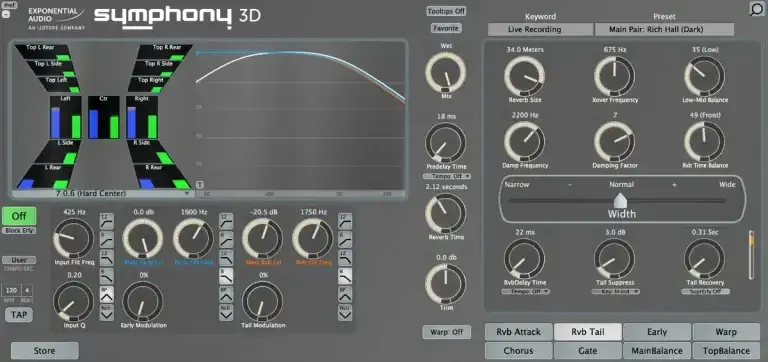Screen dimensions: 768x362
Task: Click the Damping Factor knob
Action: [615, 142]
